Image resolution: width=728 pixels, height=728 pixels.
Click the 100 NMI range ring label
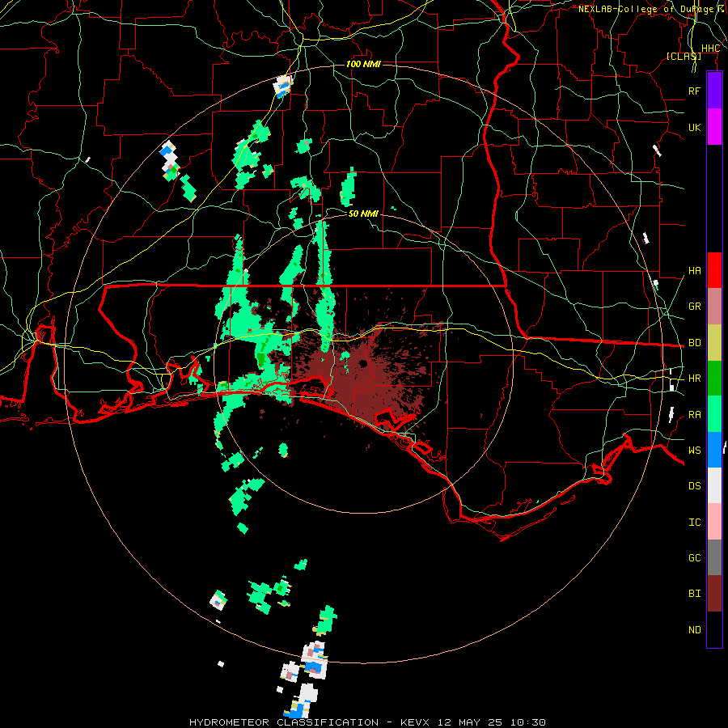pyautogui.click(x=363, y=64)
